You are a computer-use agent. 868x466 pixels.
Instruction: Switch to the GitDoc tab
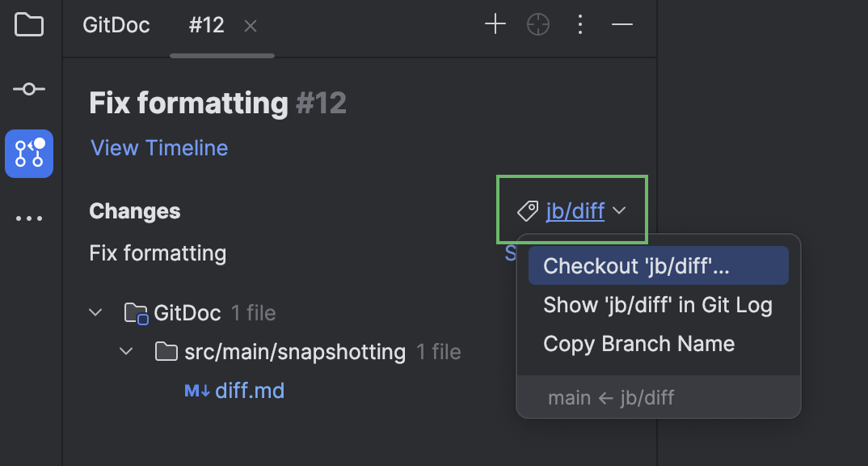[116, 25]
